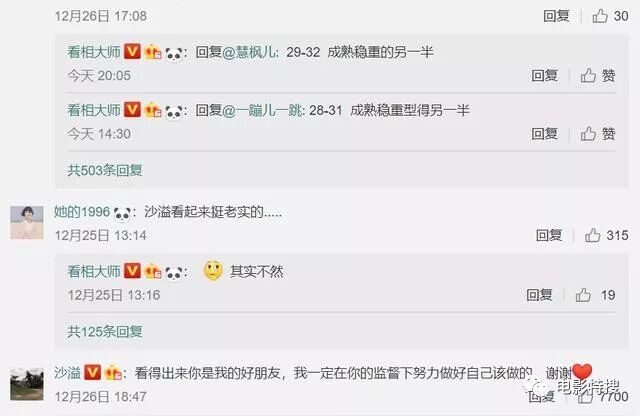
Task: Open 她的1996 username link
Action: [82, 212]
